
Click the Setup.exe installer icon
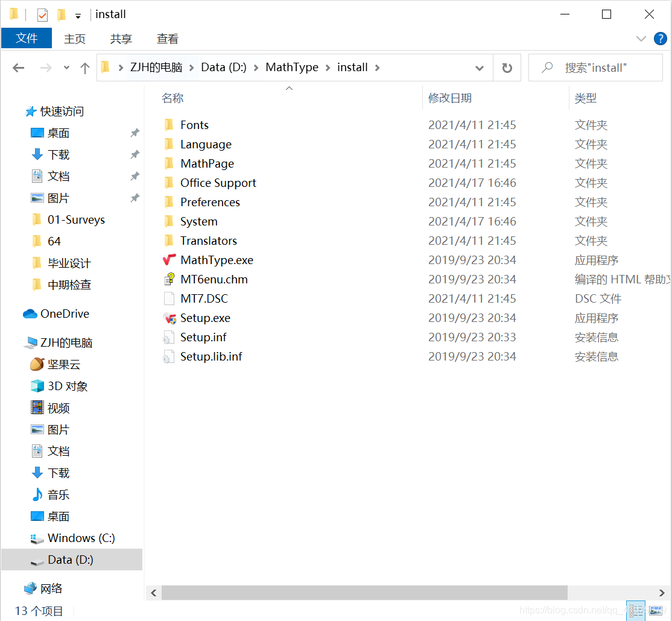(x=170, y=318)
